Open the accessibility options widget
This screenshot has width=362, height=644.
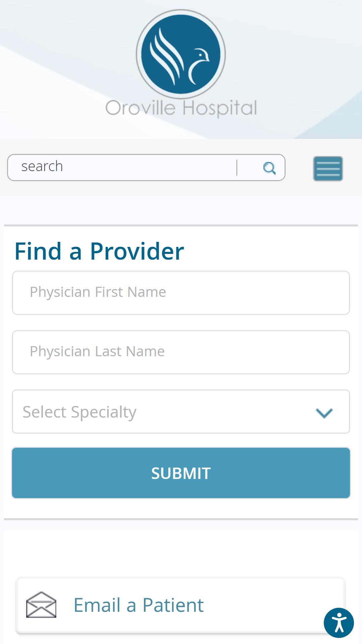[339, 623]
